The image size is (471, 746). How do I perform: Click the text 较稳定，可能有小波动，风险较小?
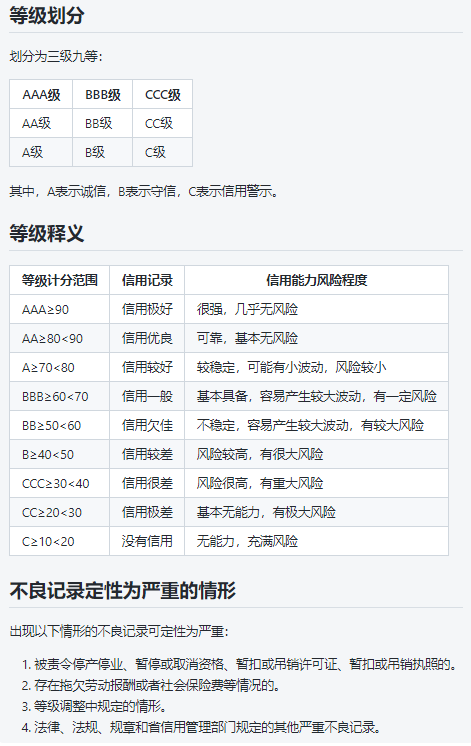pyautogui.click(x=291, y=367)
